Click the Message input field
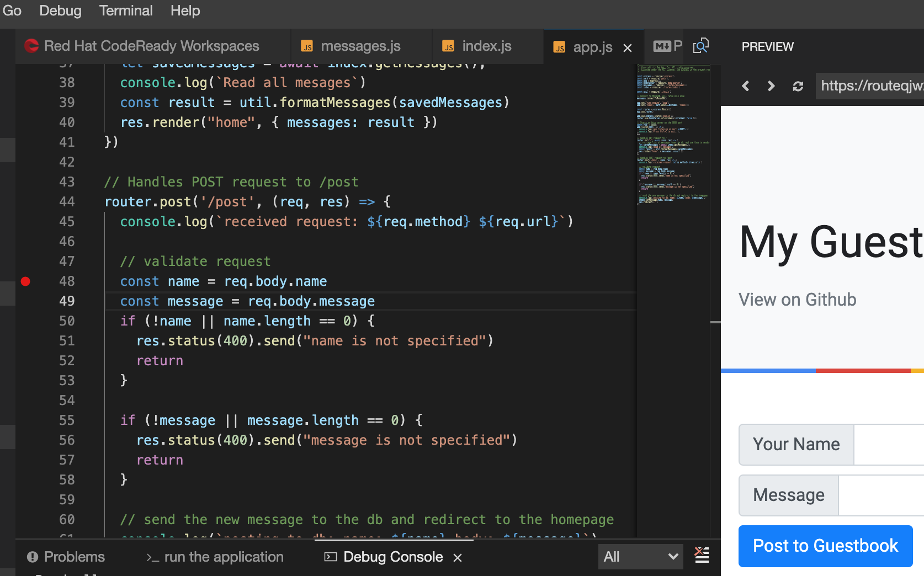924x576 pixels. pos(881,495)
